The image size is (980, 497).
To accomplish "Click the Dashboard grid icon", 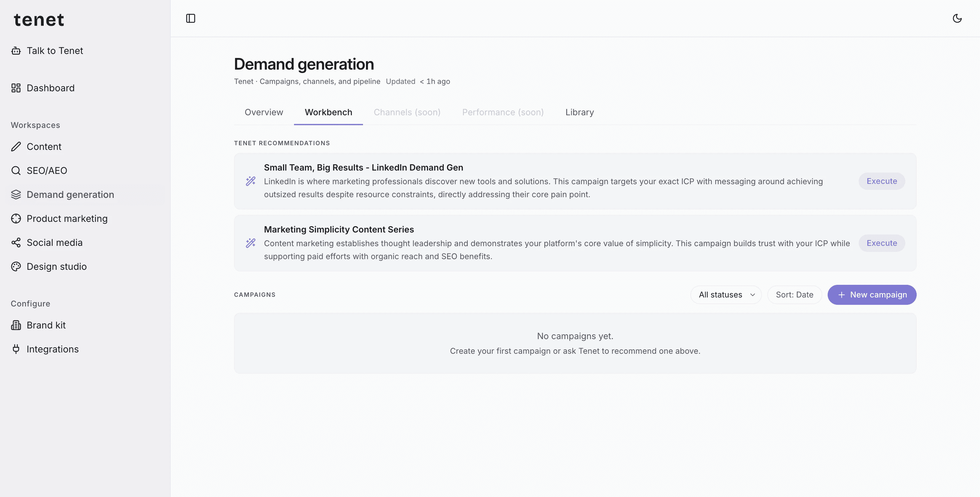I will [x=16, y=88].
